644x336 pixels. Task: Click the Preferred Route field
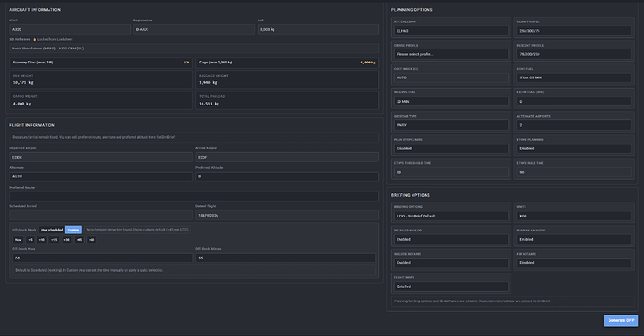tap(194, 196)
